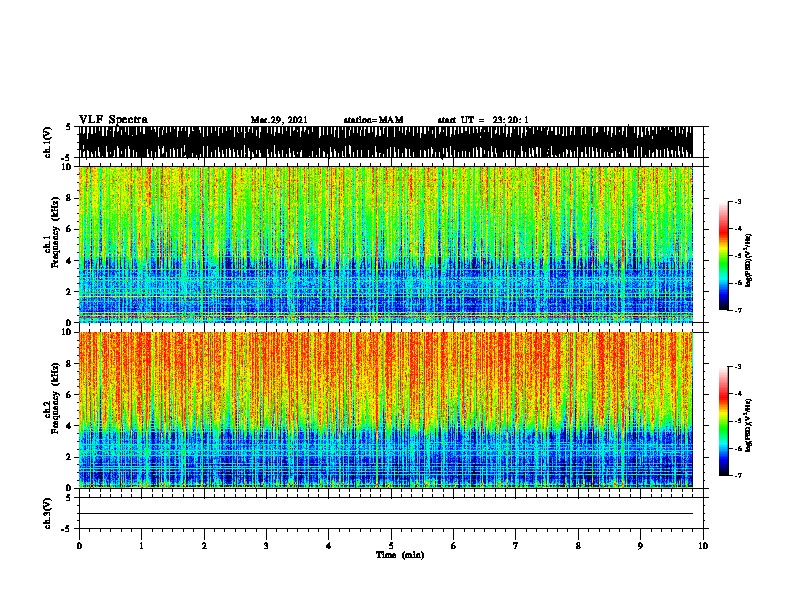
Task: Click the 6 kHz tick label on ch.2 axis
Action: tap(69, 394)
